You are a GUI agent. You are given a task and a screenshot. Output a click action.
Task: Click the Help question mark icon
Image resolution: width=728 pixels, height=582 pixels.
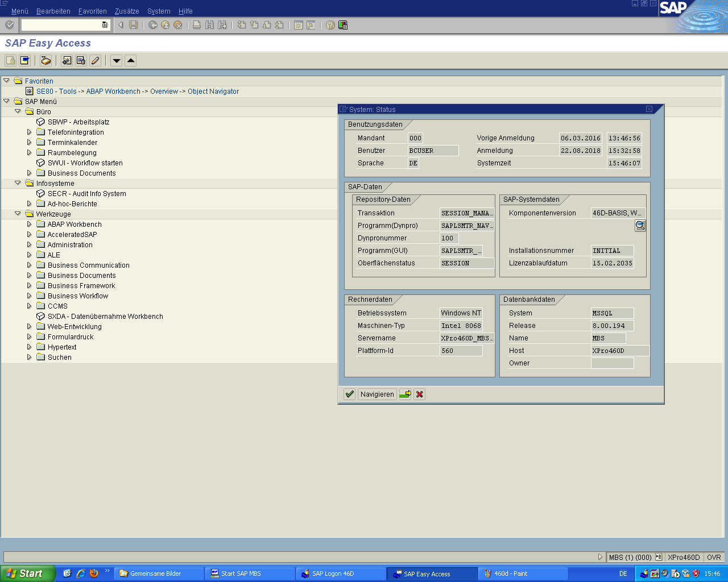(x=330, y=25)
